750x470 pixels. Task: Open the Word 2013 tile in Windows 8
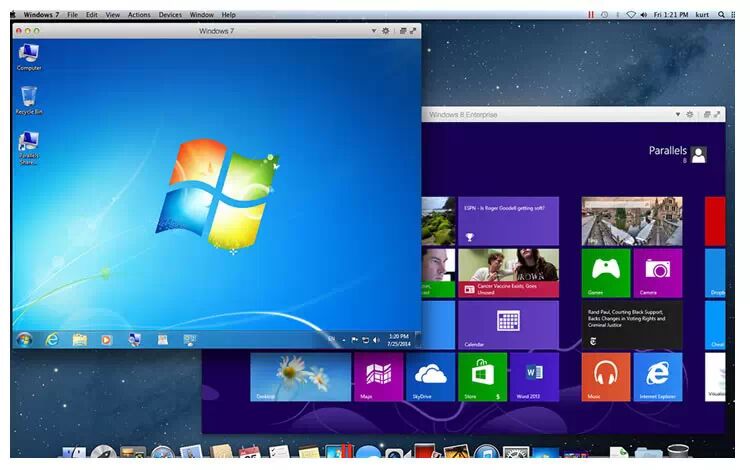coord(534,377)
